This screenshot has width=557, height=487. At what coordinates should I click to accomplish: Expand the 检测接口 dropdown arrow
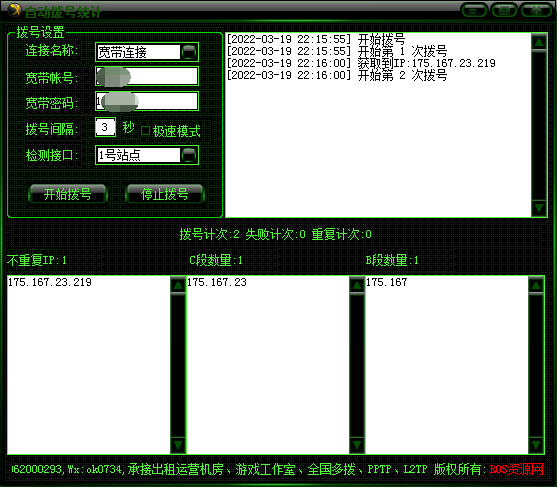tap(189, 155)
